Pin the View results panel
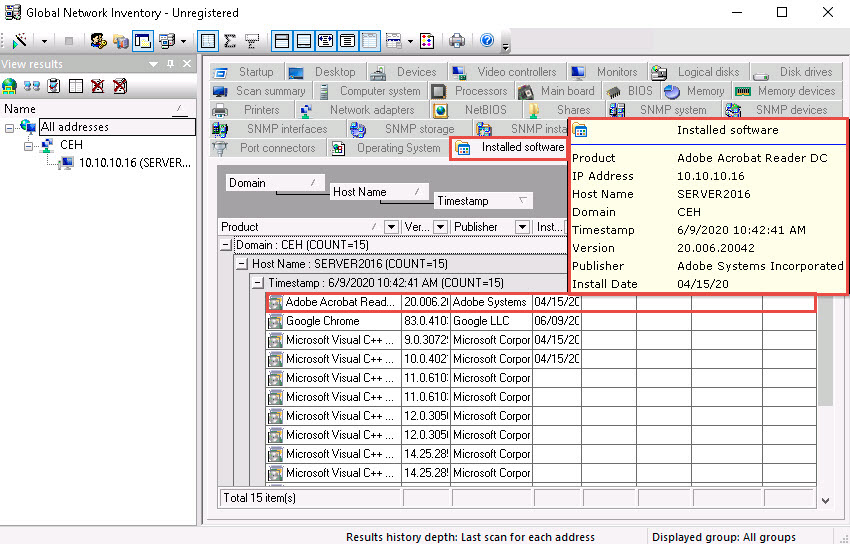The height and width of the screenshot is (544, 850). [x=171, y=64]
